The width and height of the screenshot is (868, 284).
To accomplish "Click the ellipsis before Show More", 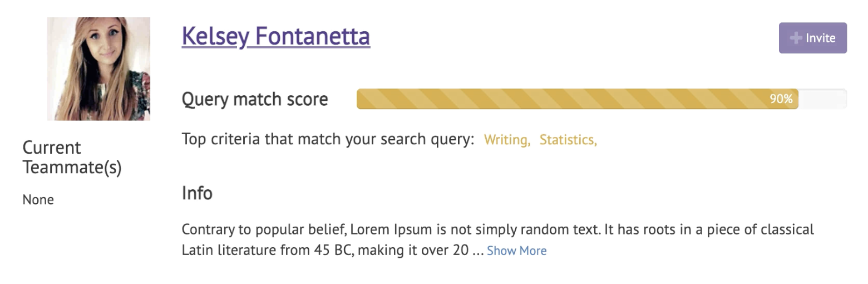I will tap(477, 251).
